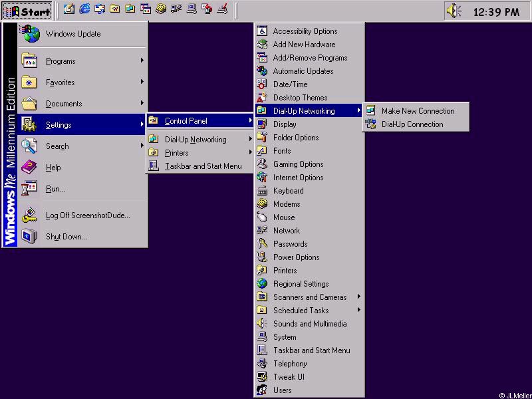Open Add/Remove Programs in the Control Panel list

coord(309,58)
